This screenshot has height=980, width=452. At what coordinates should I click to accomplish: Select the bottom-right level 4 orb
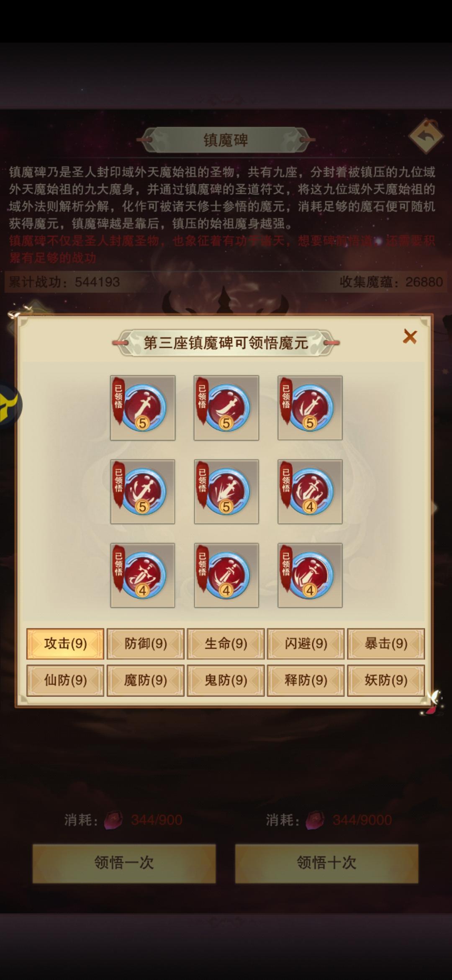click(310, 575)
